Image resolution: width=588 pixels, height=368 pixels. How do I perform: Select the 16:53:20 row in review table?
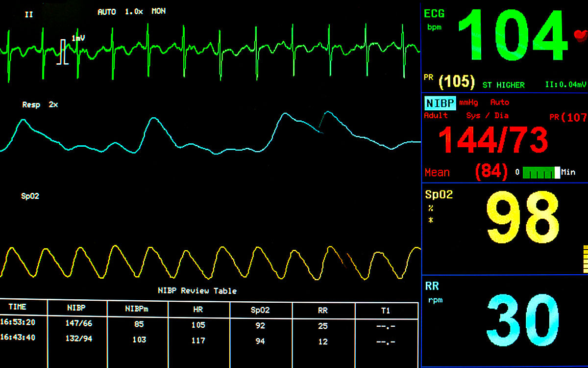18,322
